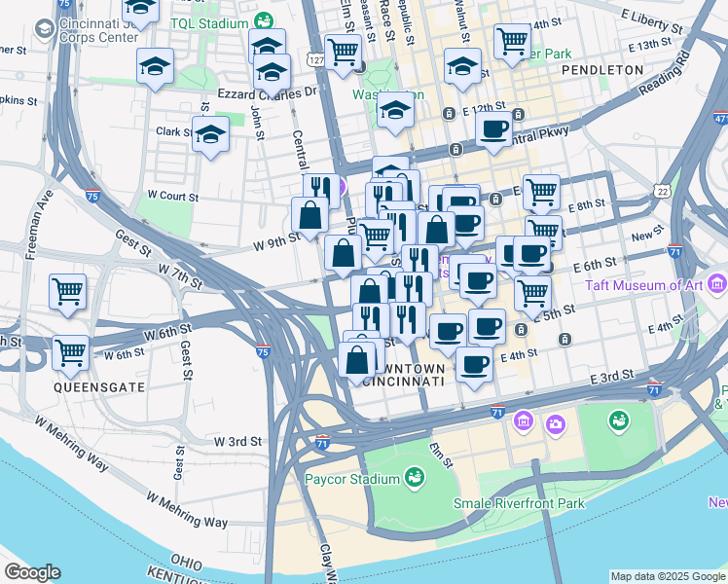Click the 'E 3rd St' street label
The image size is (728, 584).
[x=612, y=377]
